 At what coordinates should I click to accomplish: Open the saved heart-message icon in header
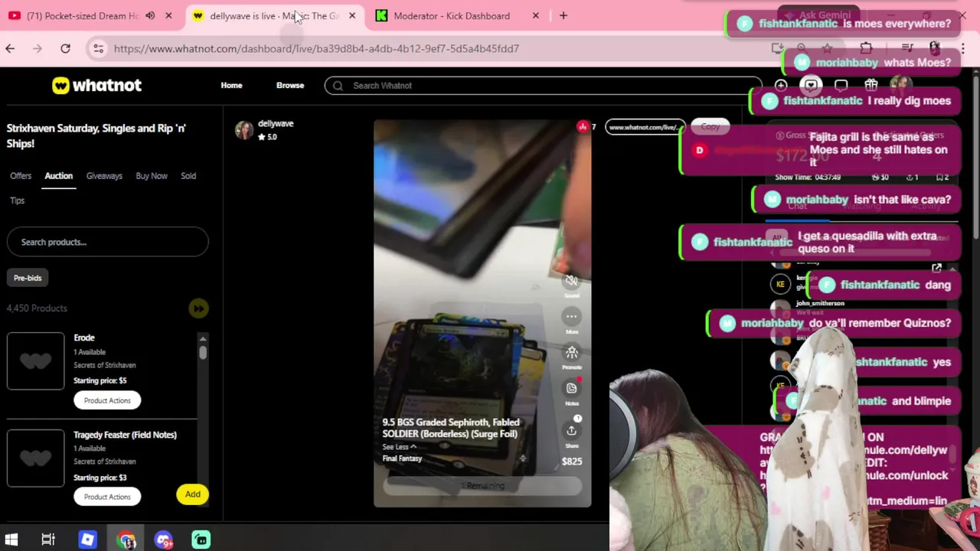(811, 86)
